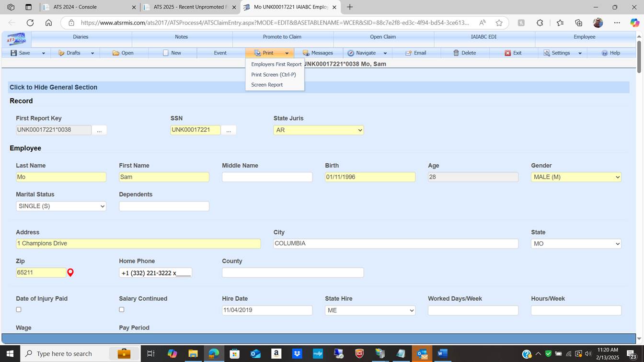
Task: Choose Screen Report in Print menu
Action: click(x=267, y=85)
